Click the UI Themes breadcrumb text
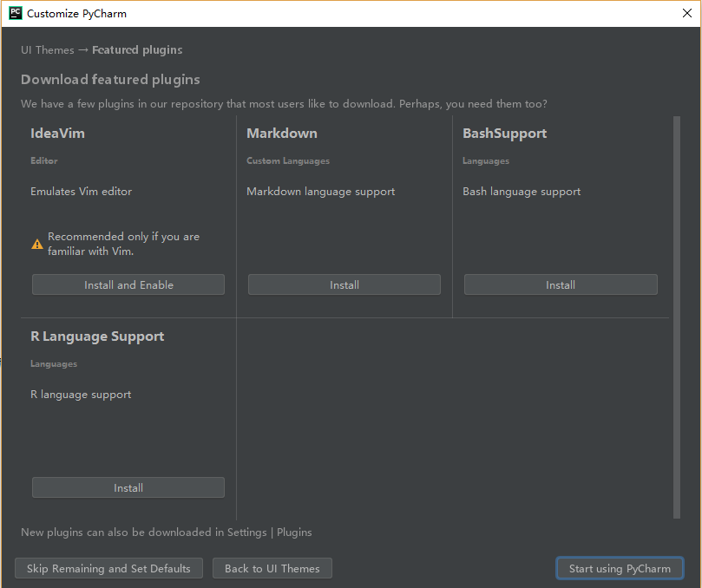702x588 pixels. [x=48, y=49]
